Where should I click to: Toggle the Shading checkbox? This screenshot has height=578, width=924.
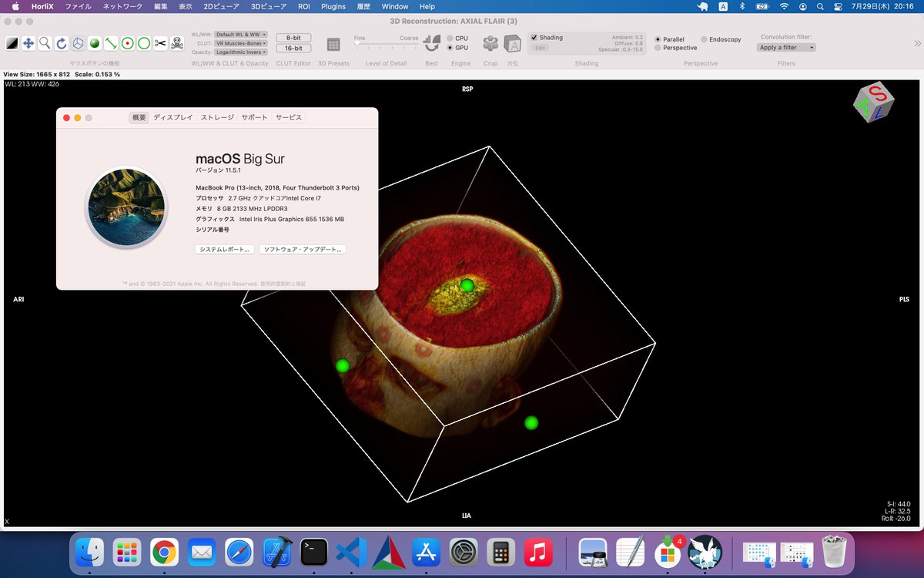[x=534, y=38]
